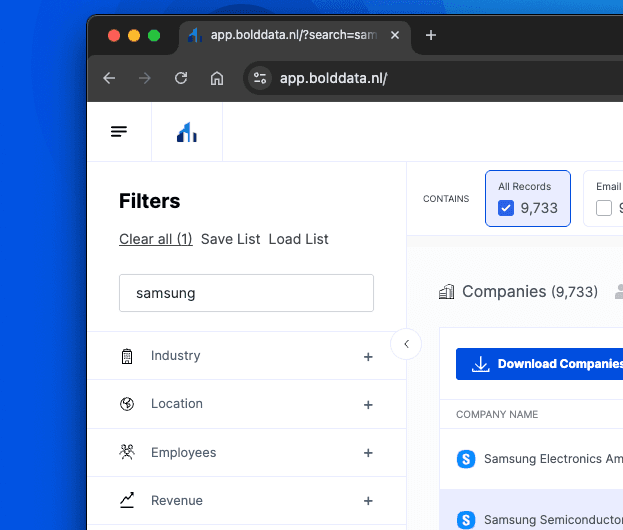623x530 pixels.
Task: Click the Samsung Electronics company logo
Action: click(466, 459)
